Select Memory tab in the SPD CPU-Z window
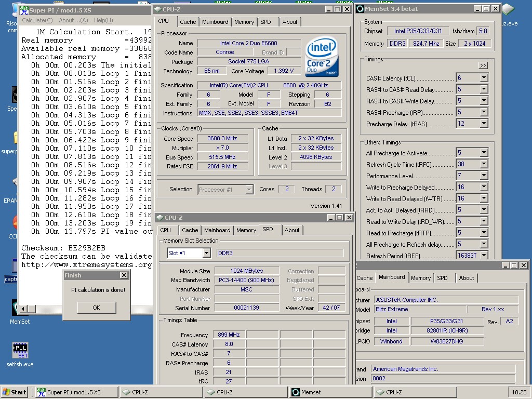This screenshot has height=399, width=532. (246, 230)
